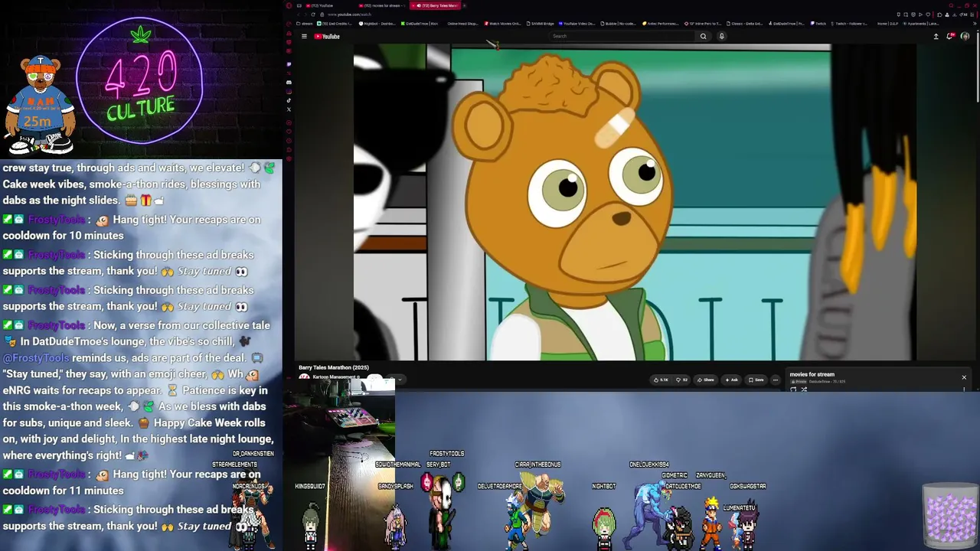Toggle playlist loop icon
Viewport: 980px width, 551px height.
coord(793,390)
